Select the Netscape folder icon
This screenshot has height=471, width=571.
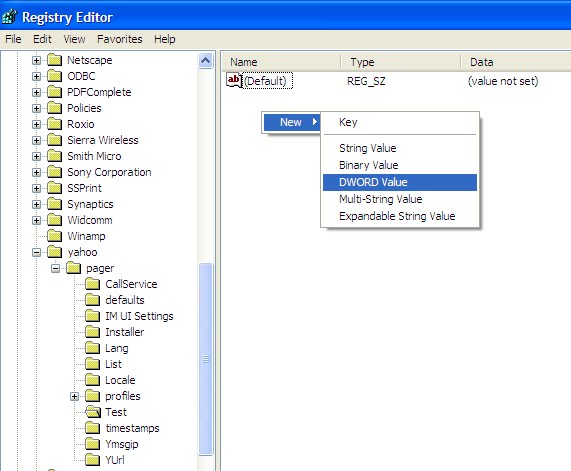pos(55,60)
